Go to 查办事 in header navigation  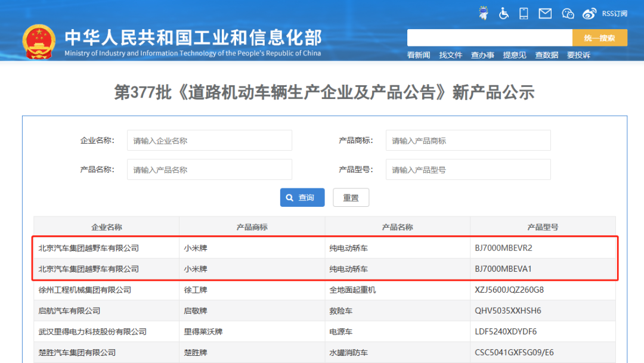[x=482, y=55]
